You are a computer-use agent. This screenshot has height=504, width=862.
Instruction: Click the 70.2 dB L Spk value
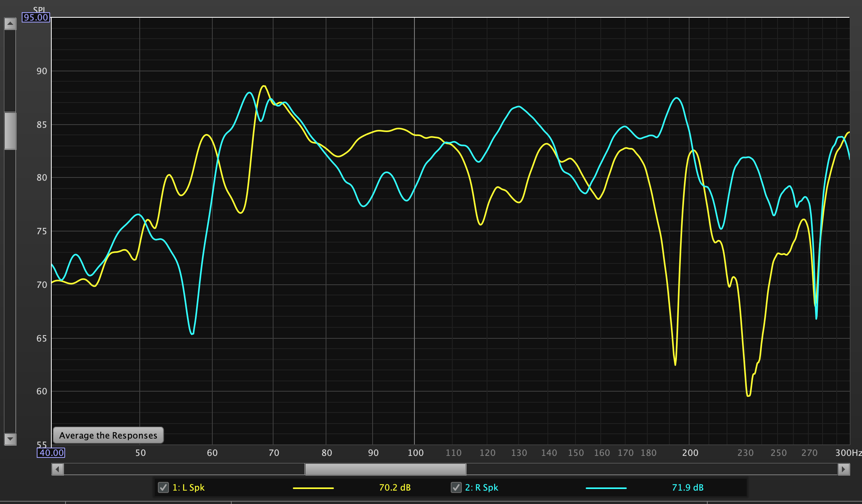click(395, 487)
